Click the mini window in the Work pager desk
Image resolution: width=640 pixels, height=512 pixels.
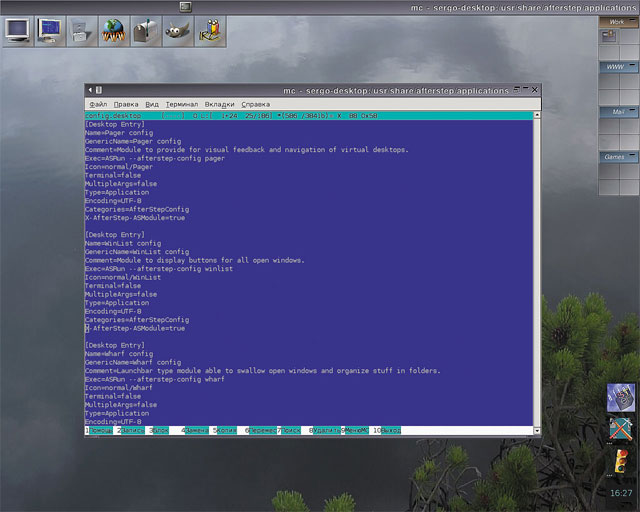point(609,36)
